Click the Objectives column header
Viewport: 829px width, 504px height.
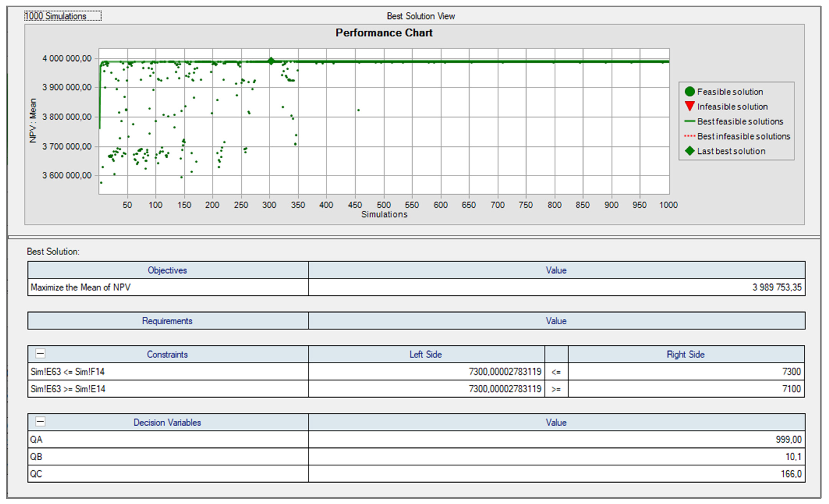coord(167,270)
